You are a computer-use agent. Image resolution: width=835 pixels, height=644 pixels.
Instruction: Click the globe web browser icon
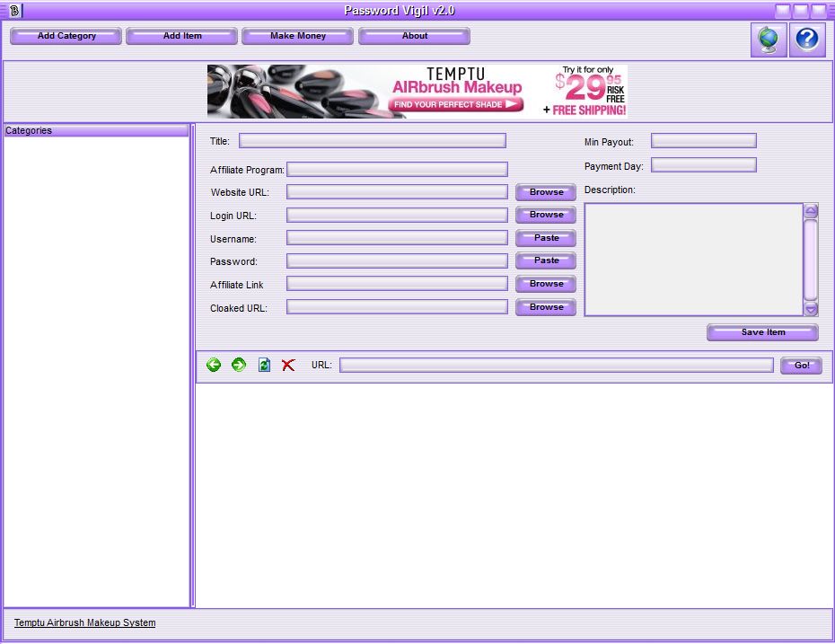[x=769, y=40]
